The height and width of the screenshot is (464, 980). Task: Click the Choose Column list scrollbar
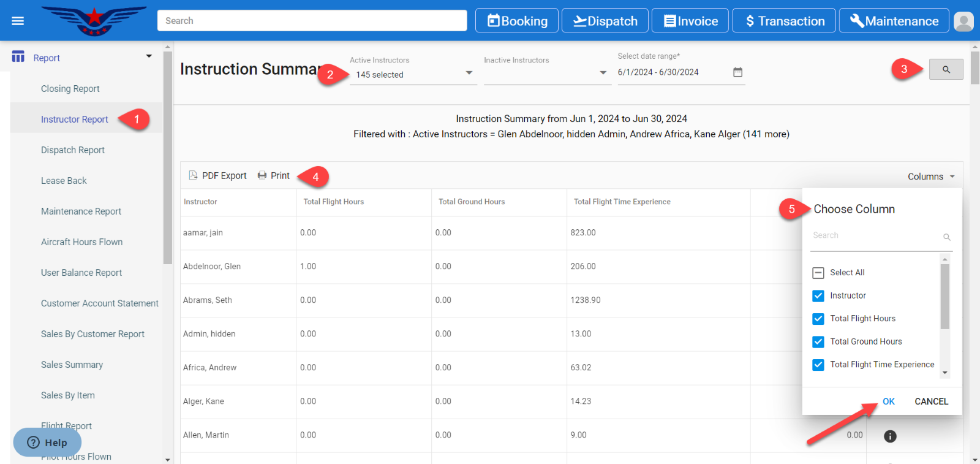944,297
